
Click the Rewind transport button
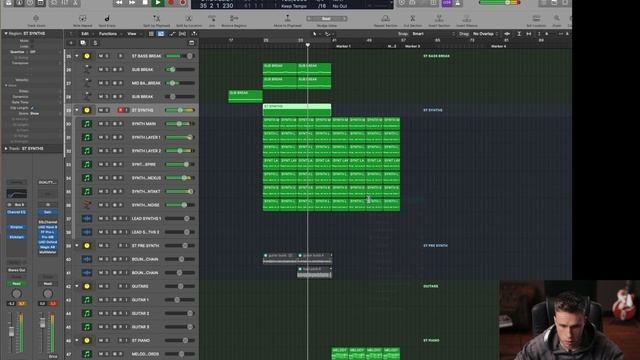(119, 3)
